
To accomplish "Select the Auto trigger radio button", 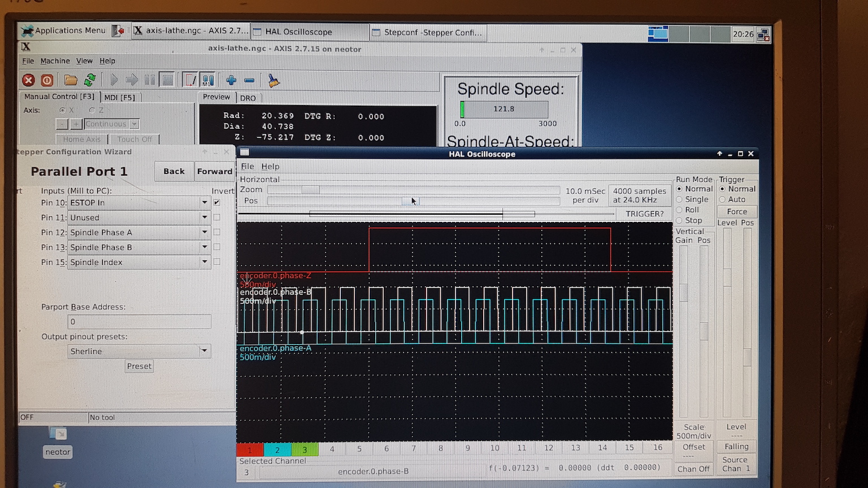I will 723,199.
